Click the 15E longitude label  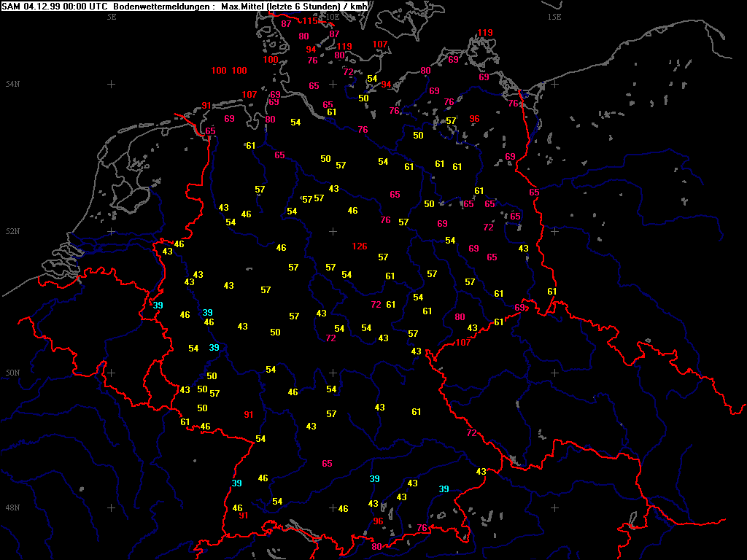[x=554, y=16]
